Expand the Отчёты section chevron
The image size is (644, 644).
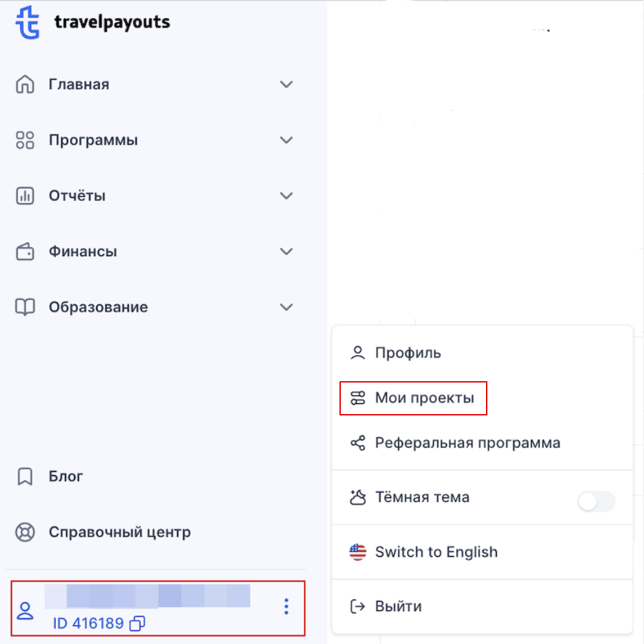[286, 196]
